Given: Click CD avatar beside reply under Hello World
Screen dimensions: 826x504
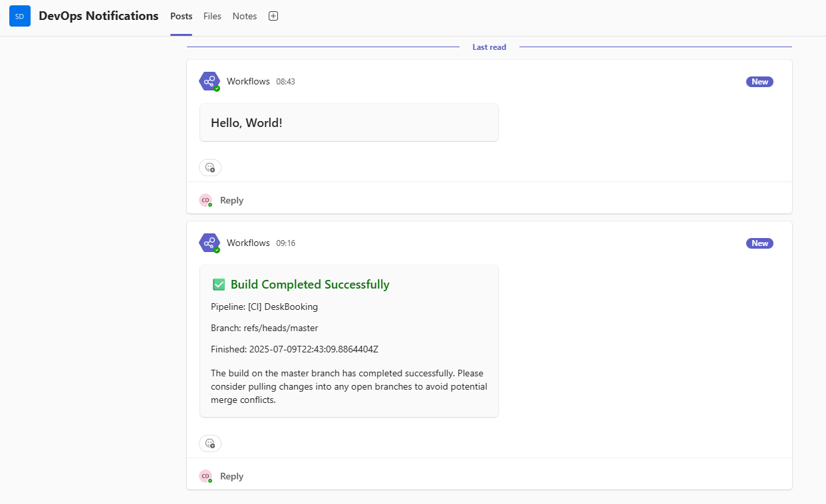Looking at the screenshot, I should [x=206, y=200].
